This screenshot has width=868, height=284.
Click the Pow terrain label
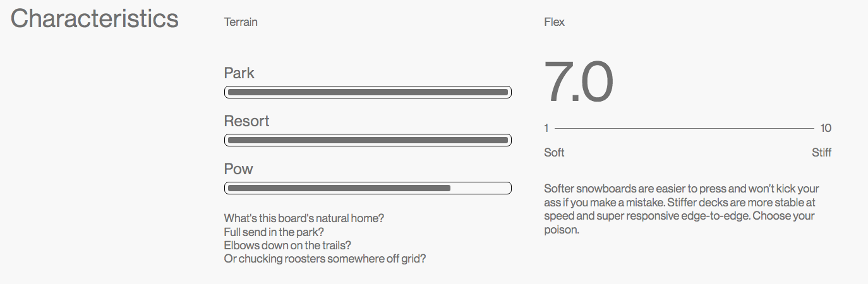(x=238, y=169)
